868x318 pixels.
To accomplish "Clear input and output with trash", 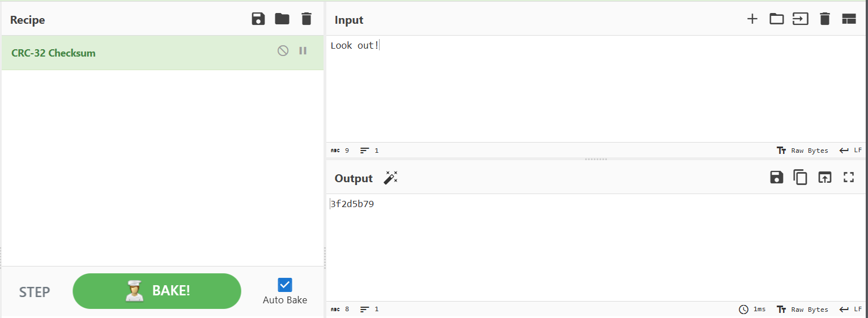I will pos(825,19).
